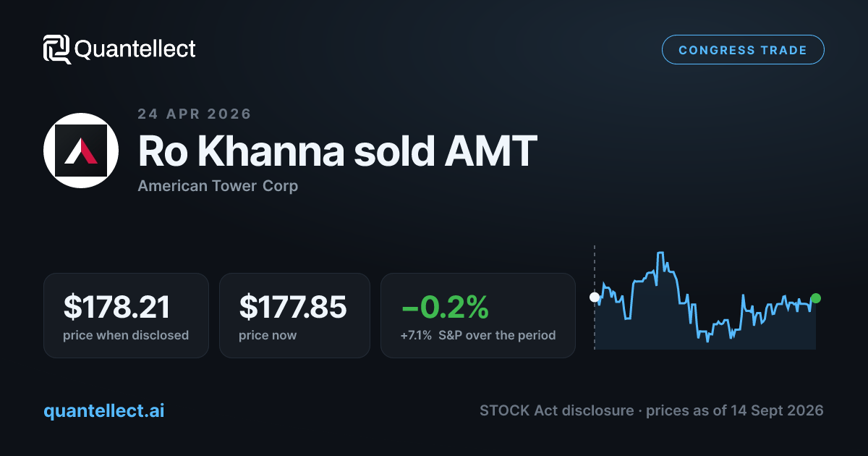
Task: Open the quantellect.ai link
Action: 103,410
